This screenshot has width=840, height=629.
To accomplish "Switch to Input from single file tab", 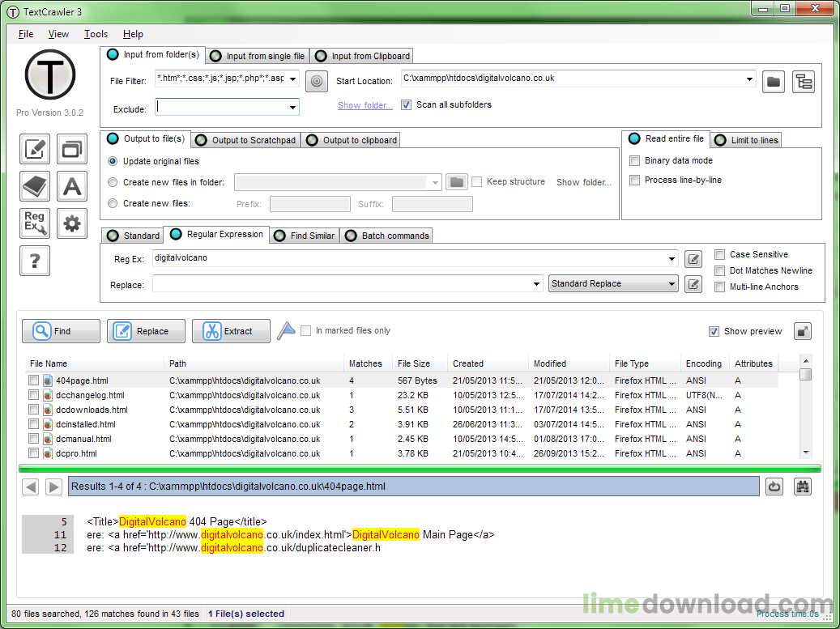I will click(258, 56).
